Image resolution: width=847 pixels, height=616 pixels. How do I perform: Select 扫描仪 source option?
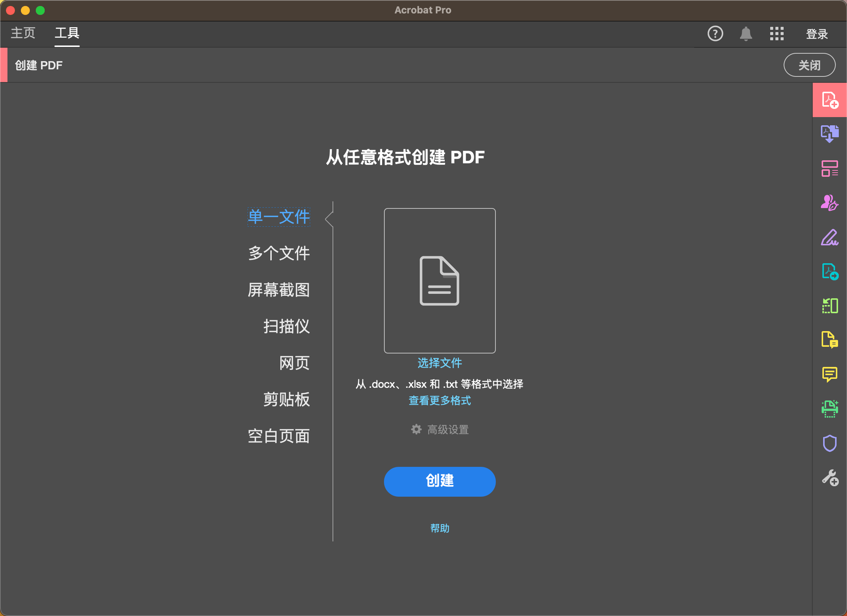point(286,327)
